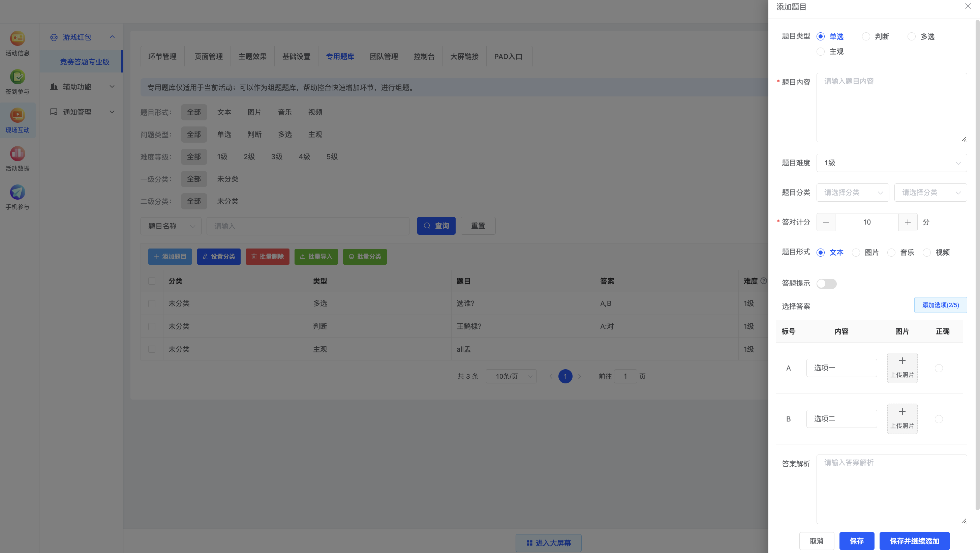Select the 多选 question type radio
Image resolution: width=980 pixels, height=553 pixels.
pyautogui.click(x=911, y=36)
